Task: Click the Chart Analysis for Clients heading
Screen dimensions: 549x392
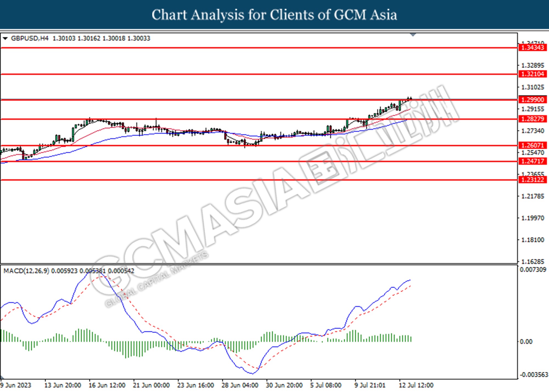Action: coord(274,15)
